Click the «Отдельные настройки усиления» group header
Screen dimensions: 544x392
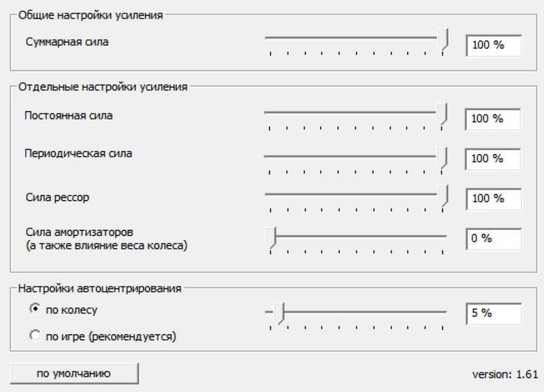tap(102, 87)
